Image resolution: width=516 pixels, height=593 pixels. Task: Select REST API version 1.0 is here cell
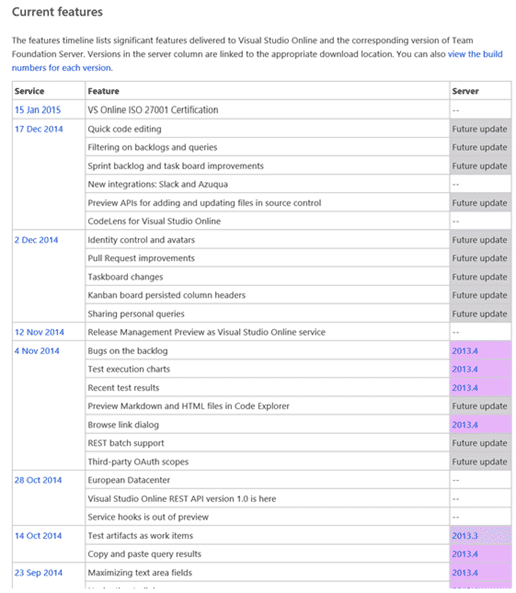pyautogui.click(x=267, y=498)
